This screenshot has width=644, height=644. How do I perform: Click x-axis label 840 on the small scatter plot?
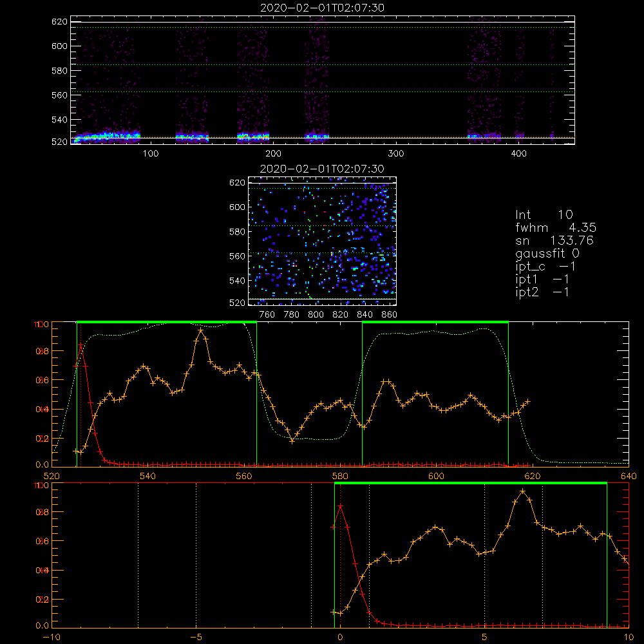[x=365, y=315]
